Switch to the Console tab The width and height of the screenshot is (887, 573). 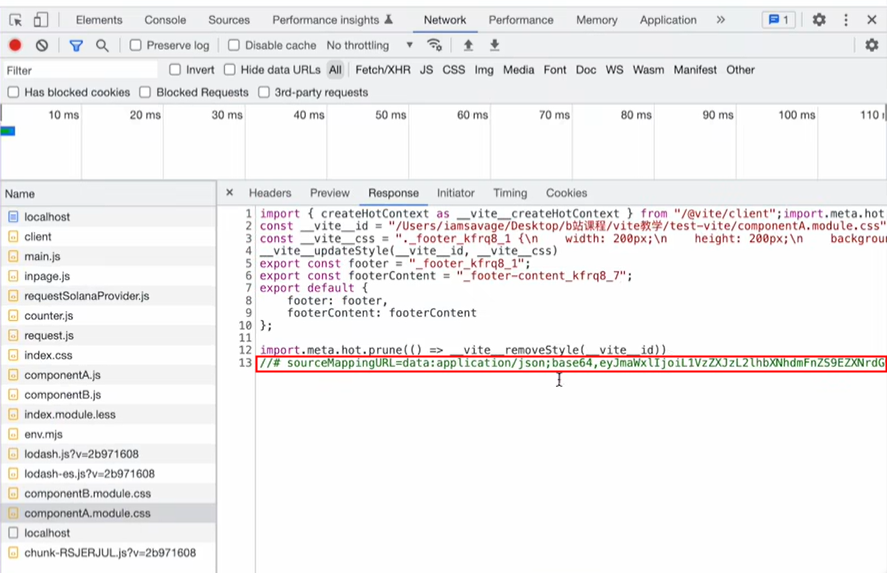pos(165,20)
